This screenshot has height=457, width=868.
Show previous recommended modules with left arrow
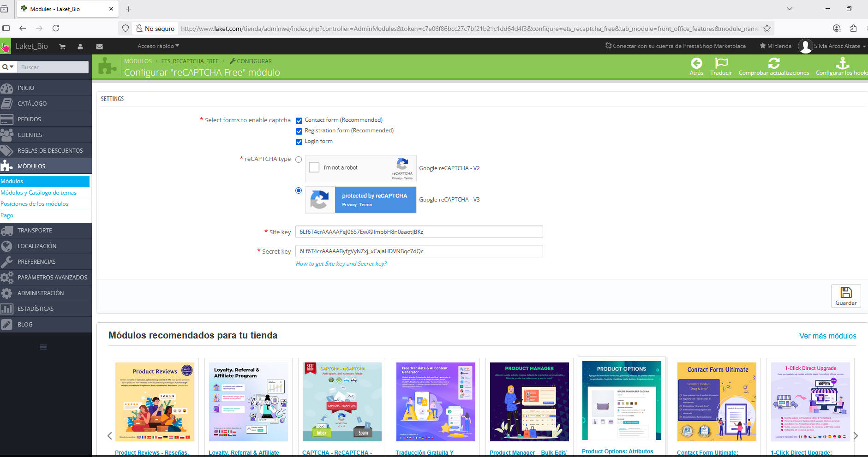point(109,436)
